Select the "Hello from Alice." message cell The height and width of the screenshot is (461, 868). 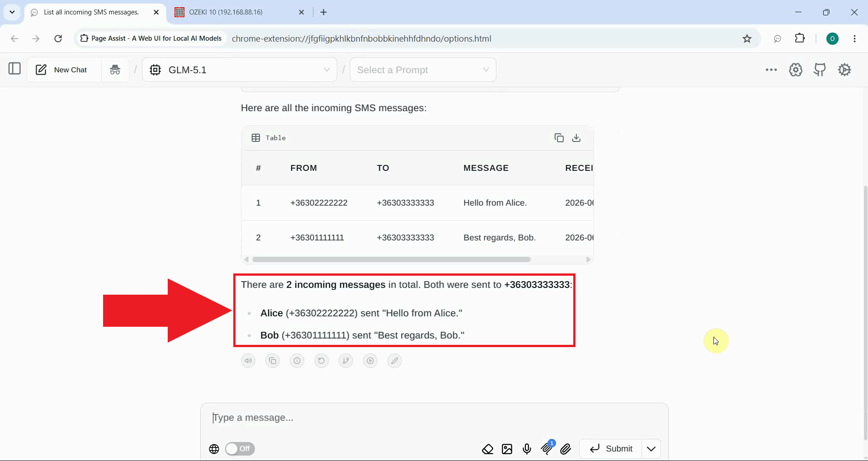[x=495, y=203]
